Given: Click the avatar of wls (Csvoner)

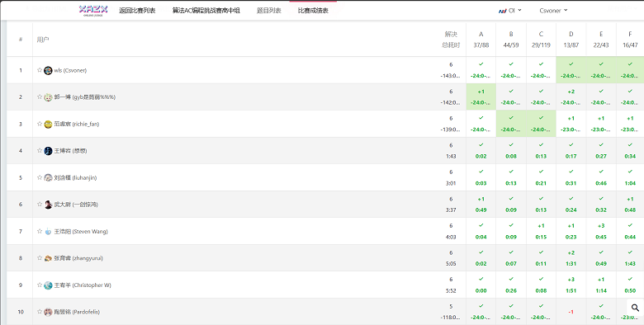Looking at the screenshot, I should (x=48, y=70).
